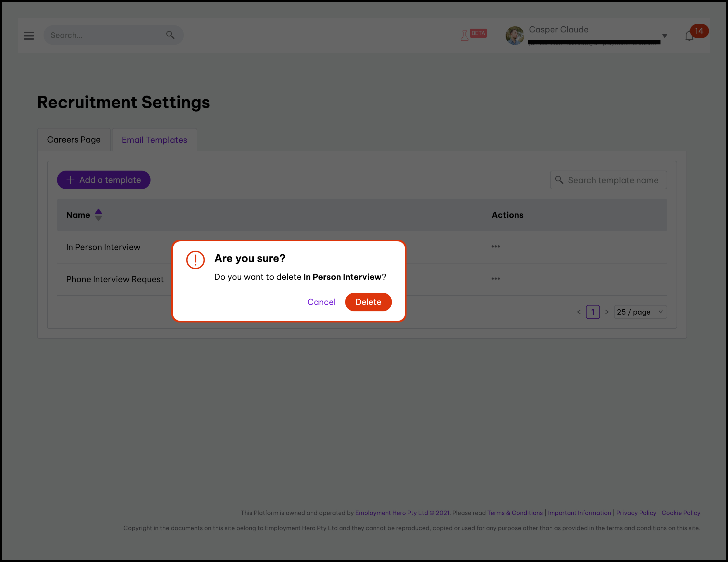Sort templates by Name column

point(98,215)
